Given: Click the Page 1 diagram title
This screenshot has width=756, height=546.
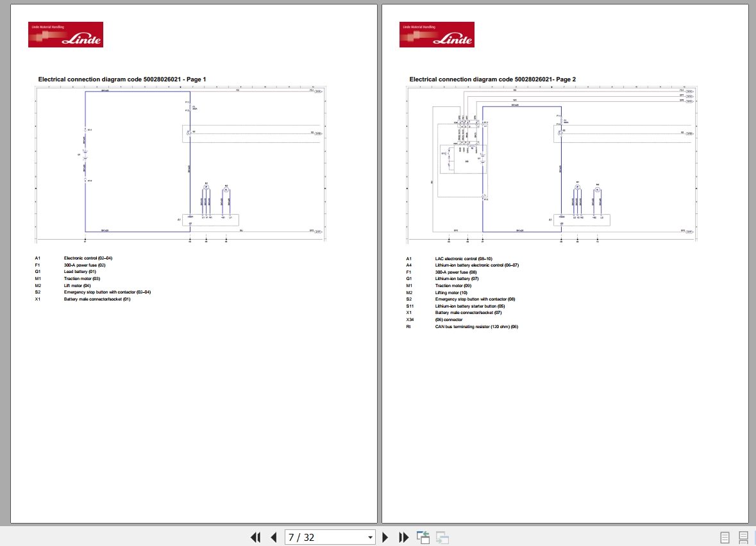Looking at the screenshot, I should click(x=122, y=79).
